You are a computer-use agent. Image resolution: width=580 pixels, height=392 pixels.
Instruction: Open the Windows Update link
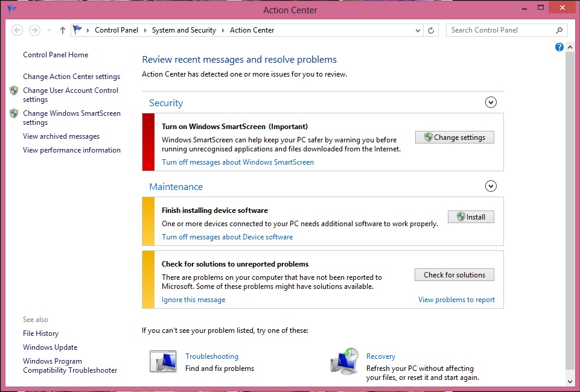click(x=50, y=347)
